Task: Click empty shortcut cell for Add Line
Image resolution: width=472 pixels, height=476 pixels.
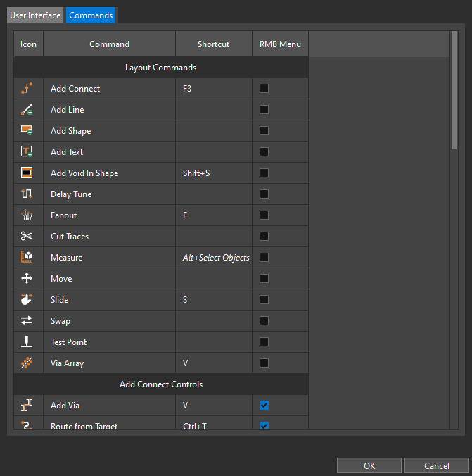Action: (x=214, y=110)
